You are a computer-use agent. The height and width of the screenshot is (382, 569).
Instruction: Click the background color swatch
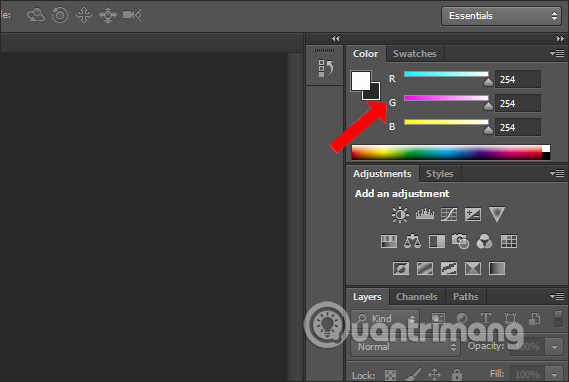coord(375,94)
